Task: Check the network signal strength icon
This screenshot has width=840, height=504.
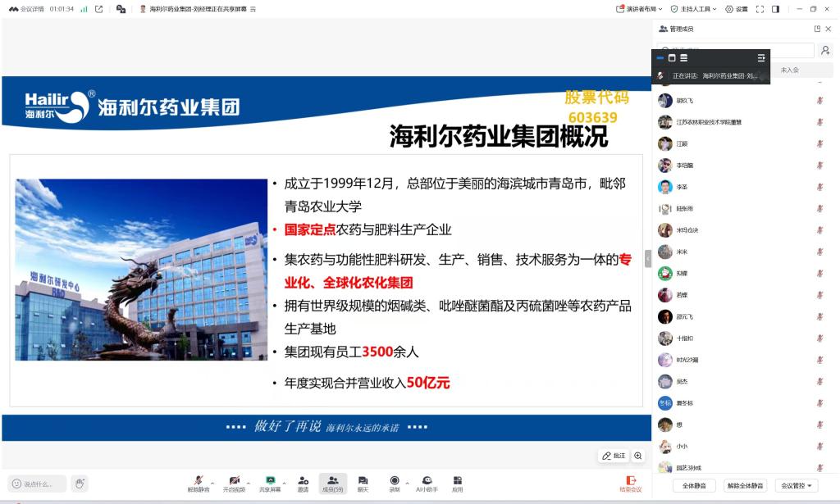Action: pyautogui.click(x=84, y=9)
